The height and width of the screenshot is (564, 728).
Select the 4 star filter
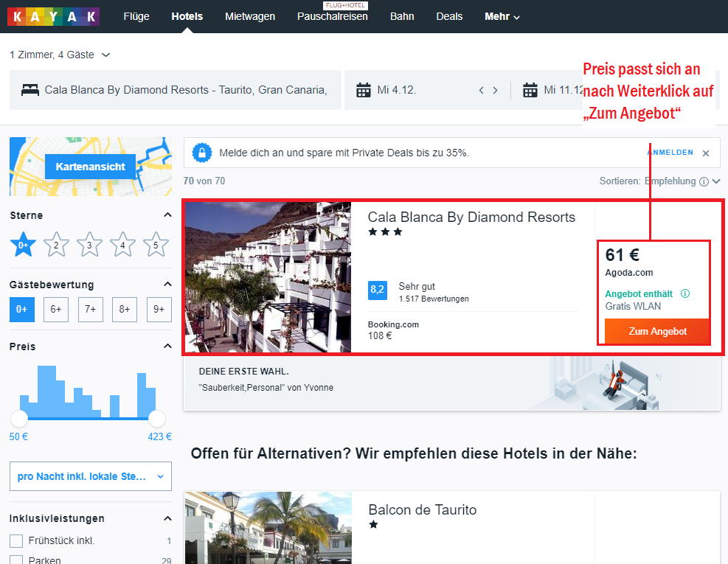[122, 245]
